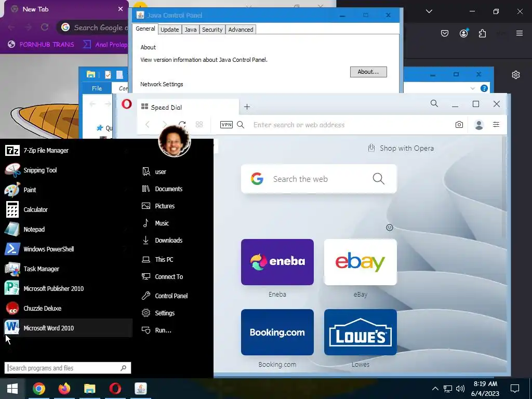532x399 pixels.
Task: Open Notepad from the Start menu
Action: pos(67,229)
